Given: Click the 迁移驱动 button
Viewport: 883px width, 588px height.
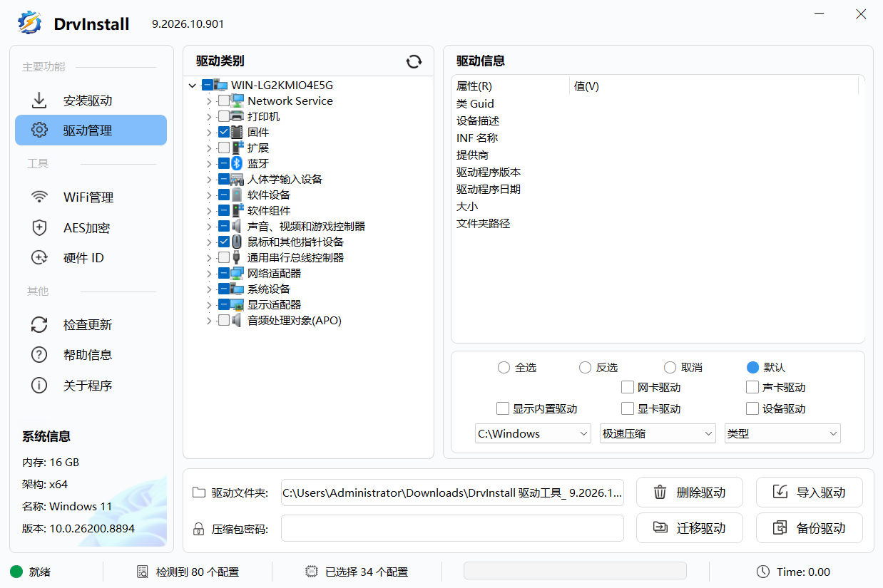Looking at the screenshot, I should click(690, 528).
